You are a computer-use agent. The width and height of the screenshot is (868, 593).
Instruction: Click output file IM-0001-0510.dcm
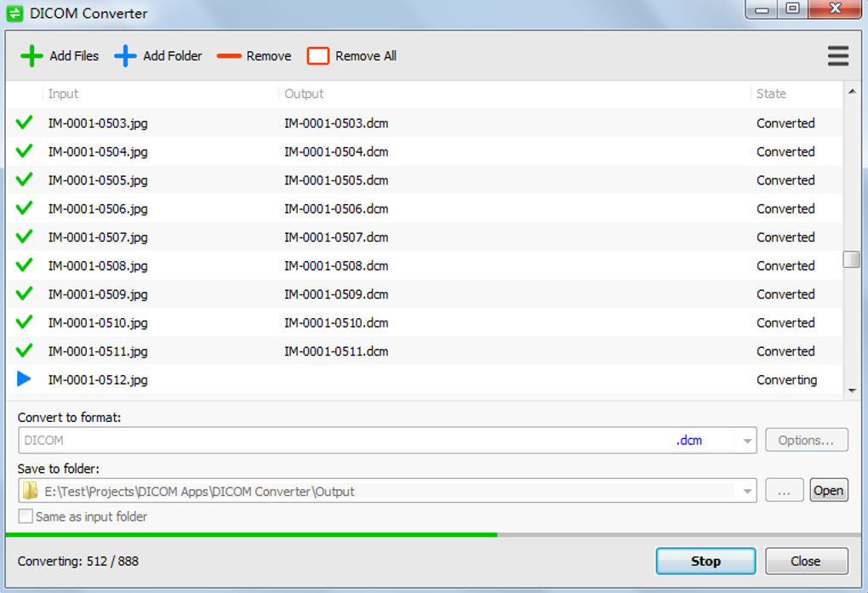[x=337, y=322]
